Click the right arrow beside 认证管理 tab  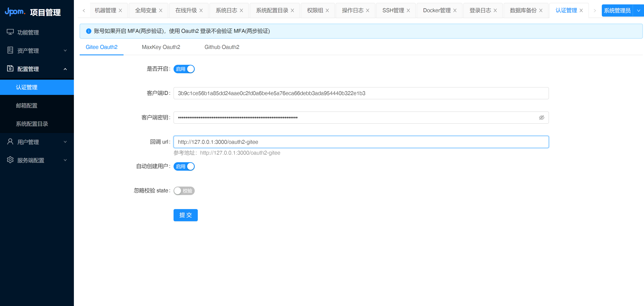coord(595,10)
